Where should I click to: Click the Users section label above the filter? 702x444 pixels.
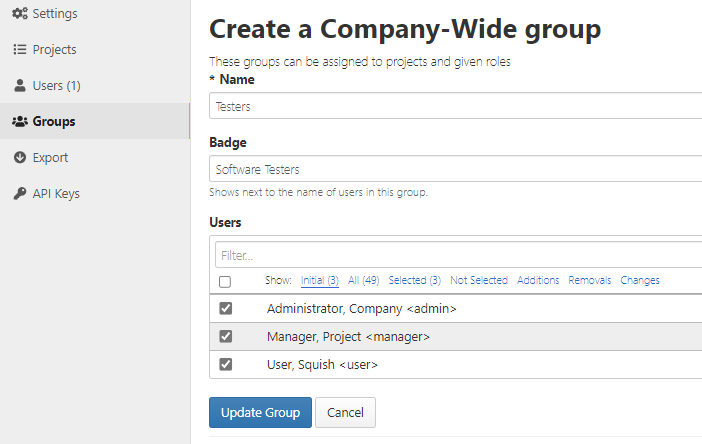[225, 222]
